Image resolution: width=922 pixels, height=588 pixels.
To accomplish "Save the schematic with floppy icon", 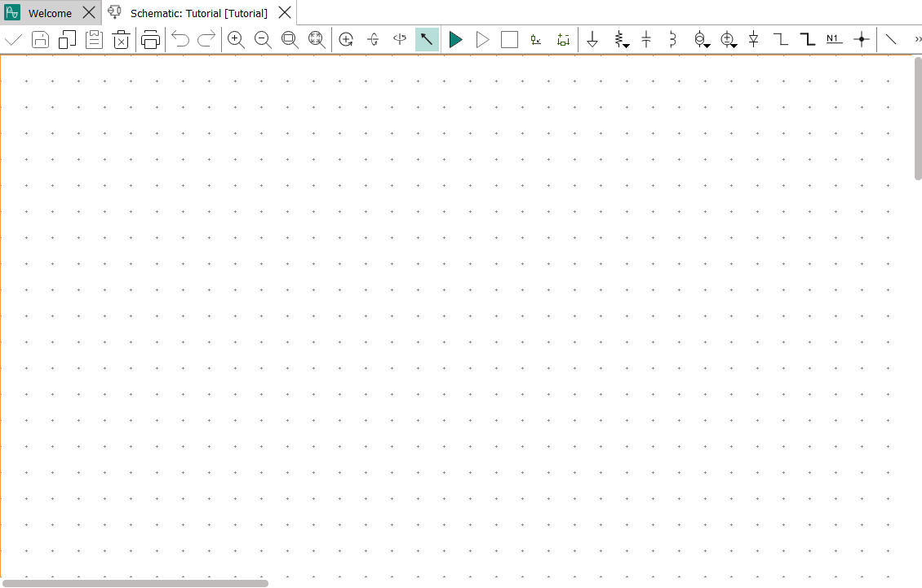I will point(40,40).
